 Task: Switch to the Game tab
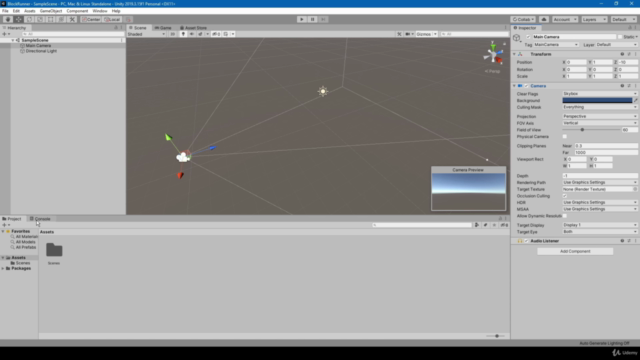pyautogui.click(x=163, y=28)
